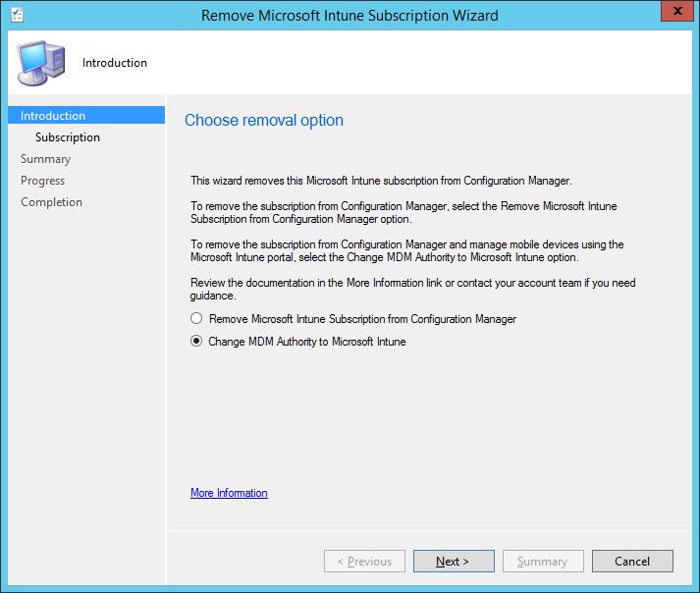Open the More Information link

(x=229, y=493)
